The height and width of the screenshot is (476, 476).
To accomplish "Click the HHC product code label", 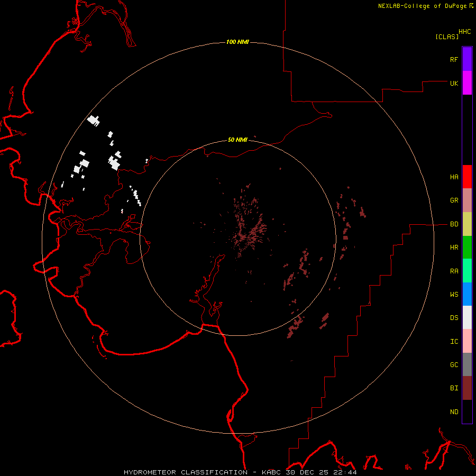I will [x=464, y=32].
